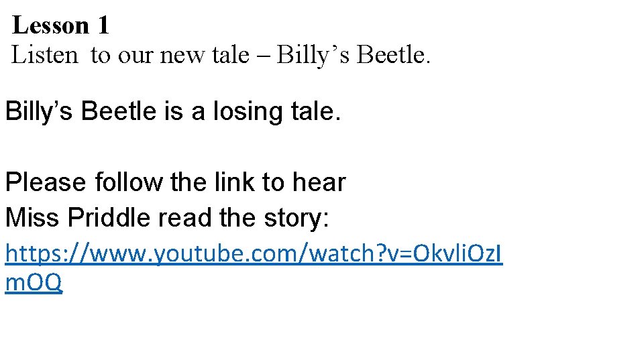Click the word 'follow'

click(x=129, y=182)
